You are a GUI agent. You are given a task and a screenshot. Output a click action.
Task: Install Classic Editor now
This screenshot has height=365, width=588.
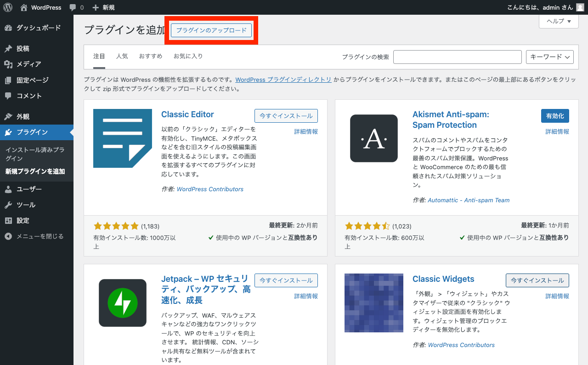286,116
